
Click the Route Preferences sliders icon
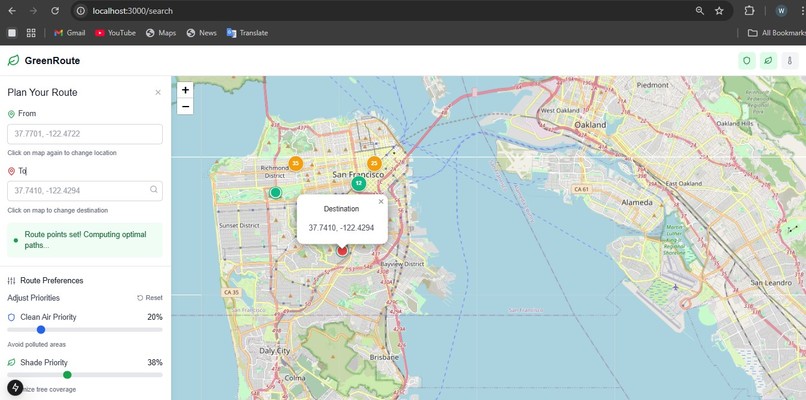(11, 281)
